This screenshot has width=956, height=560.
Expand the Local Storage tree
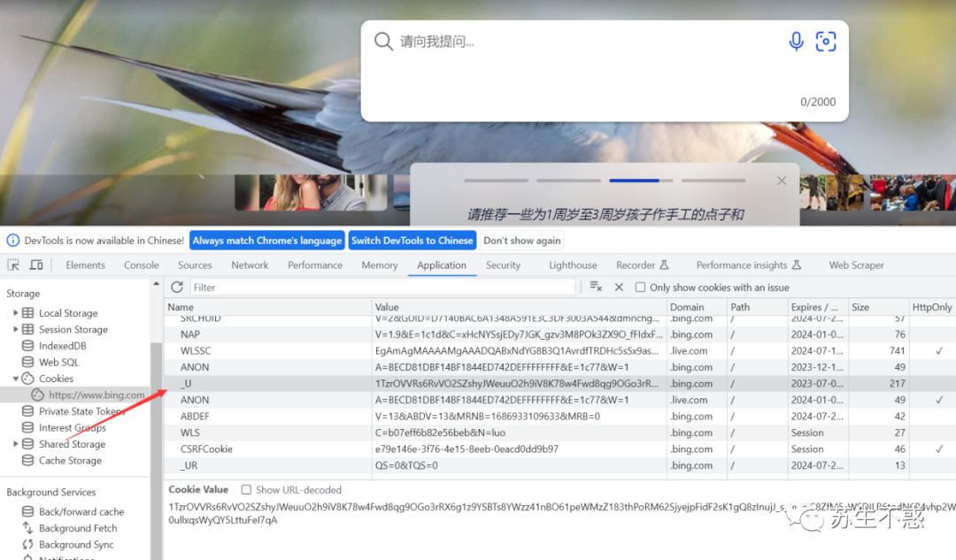point(16,312)
